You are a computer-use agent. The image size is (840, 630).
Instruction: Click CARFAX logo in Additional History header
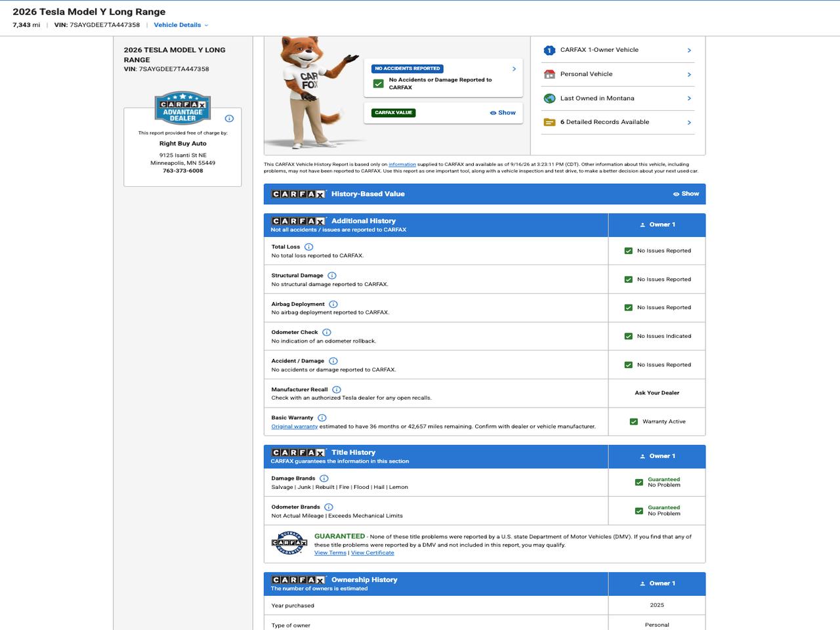299,221
